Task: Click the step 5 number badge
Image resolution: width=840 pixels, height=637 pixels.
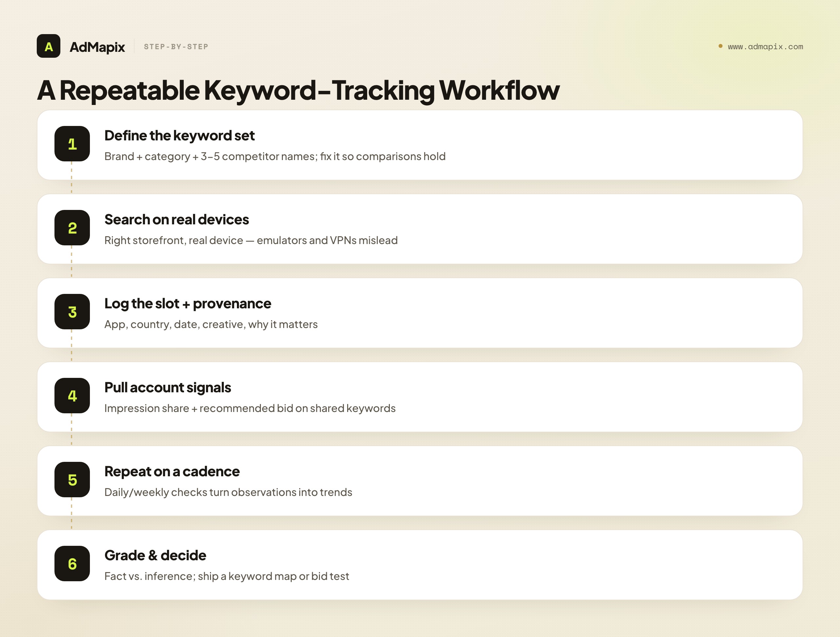Action: pos(72,480)
